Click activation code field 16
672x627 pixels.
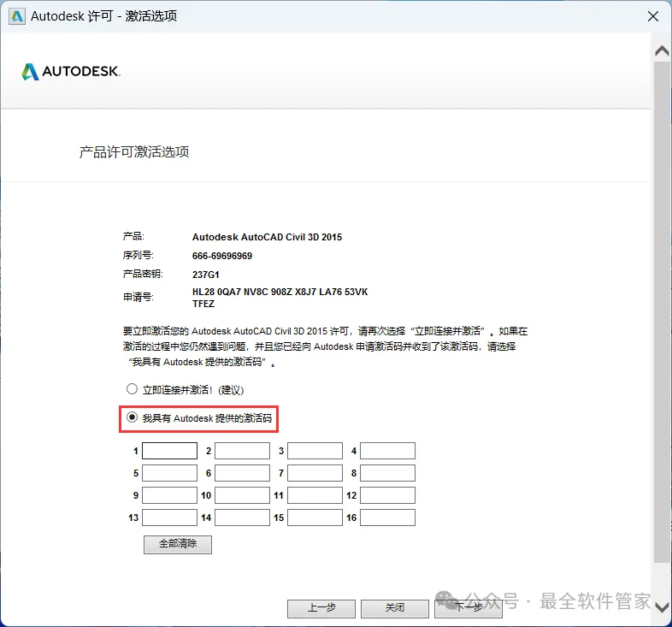[387, 518]
